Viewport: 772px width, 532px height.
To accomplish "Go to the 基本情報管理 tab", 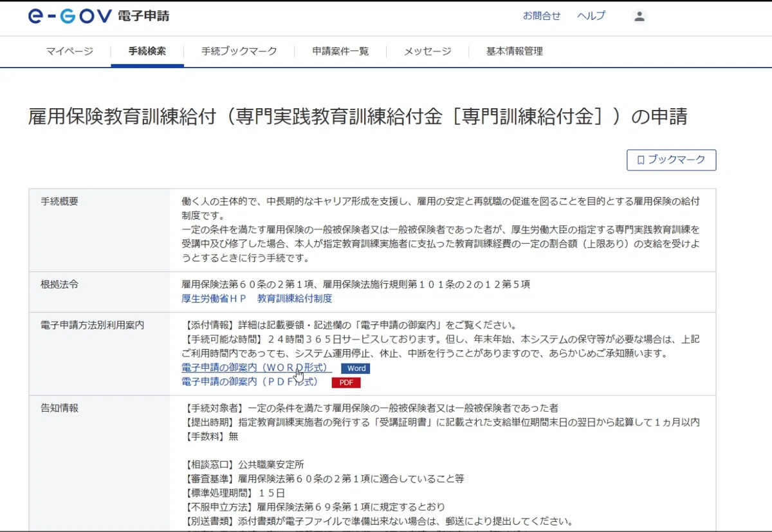I will tap(515, 51).
